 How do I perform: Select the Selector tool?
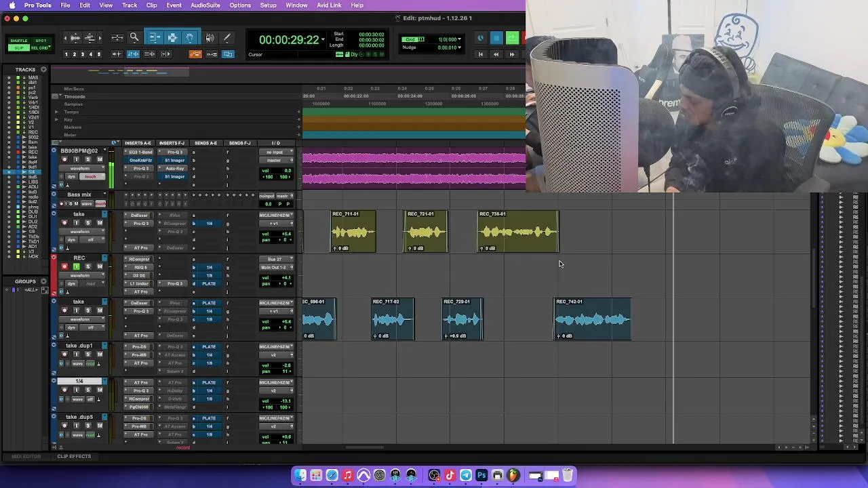(172, 38)
